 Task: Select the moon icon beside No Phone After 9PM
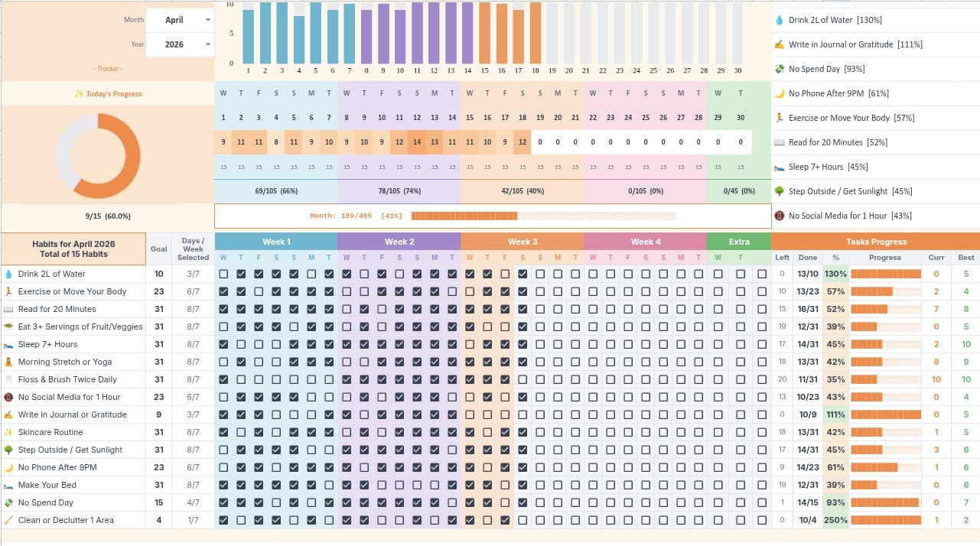[x=8, y=467]
